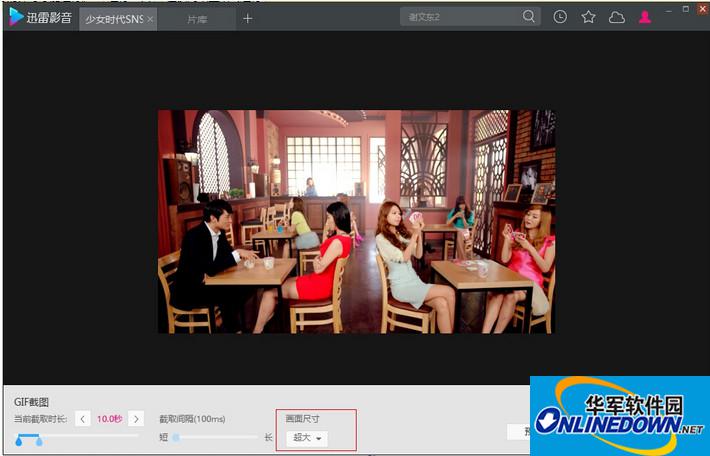Add a new tab with plus icon
710x456 pixels.
[x=248, y=18]
